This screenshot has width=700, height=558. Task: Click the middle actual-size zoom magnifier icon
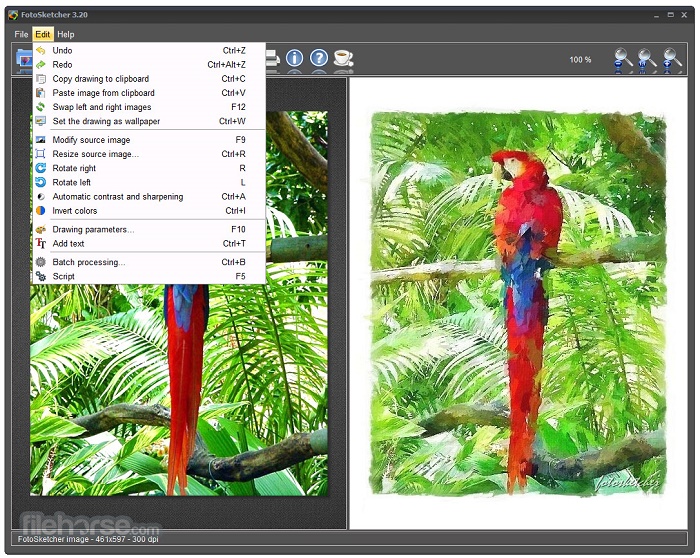pyautogui.click(x=648, y=60)
